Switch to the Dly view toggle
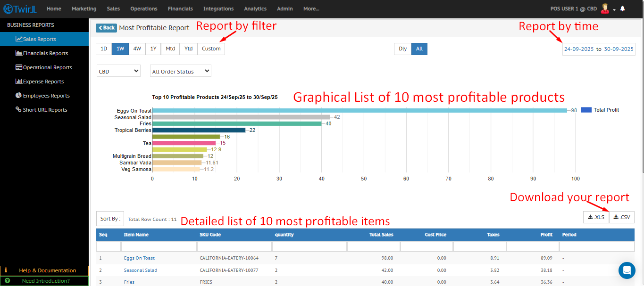This screenshot has width=644, height=286. (x=402, y=49)
